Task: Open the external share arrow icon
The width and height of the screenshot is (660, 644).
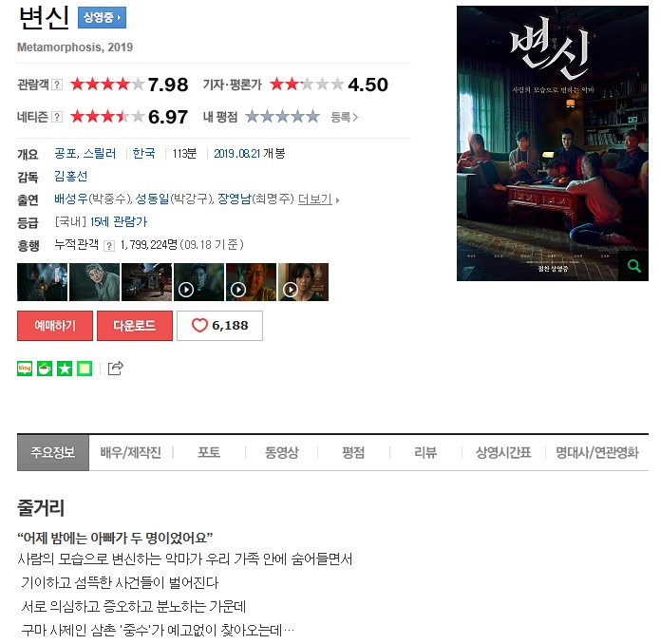Action: pos(115,368)
